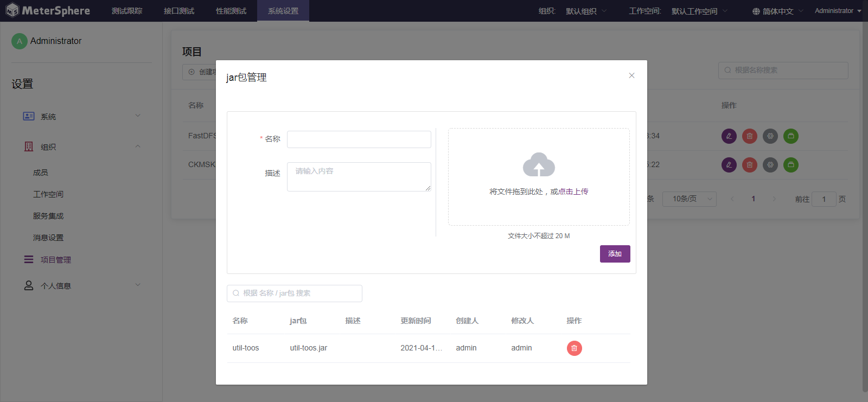Image resolution: width=868 pixels, height=402 pixels.
Task: Click the util-toos name cell
Action: pos(246,348)
